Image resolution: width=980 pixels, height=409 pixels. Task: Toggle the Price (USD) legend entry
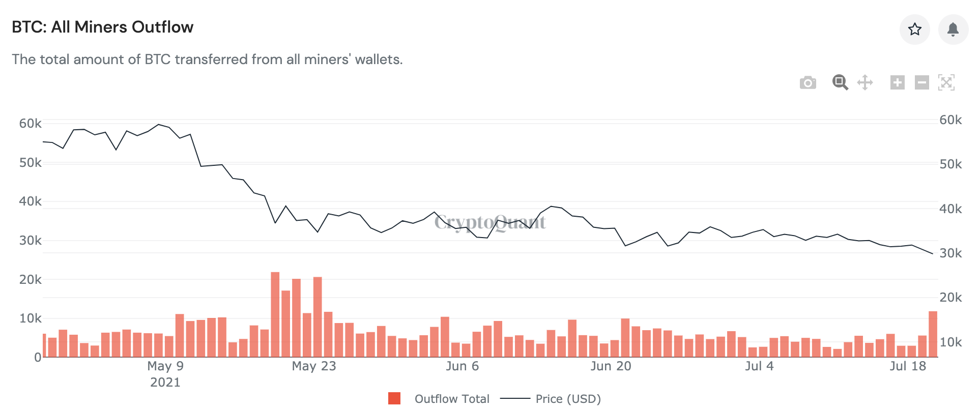point(568,399)
